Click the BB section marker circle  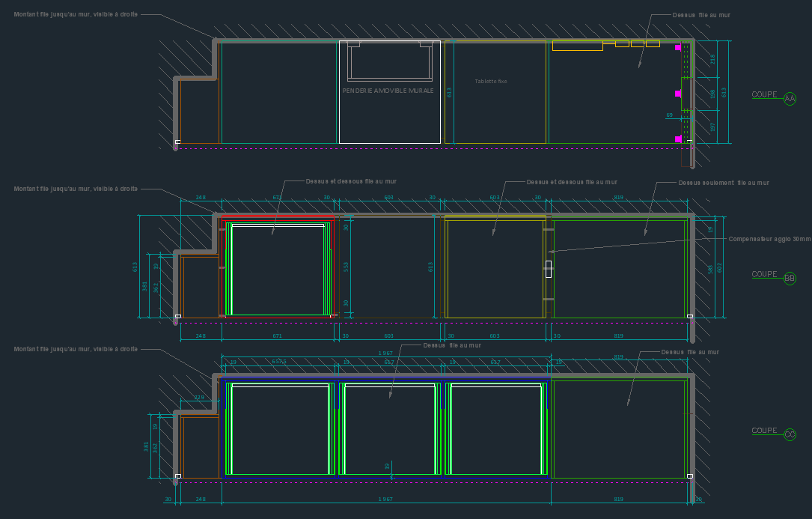(790, 279)
